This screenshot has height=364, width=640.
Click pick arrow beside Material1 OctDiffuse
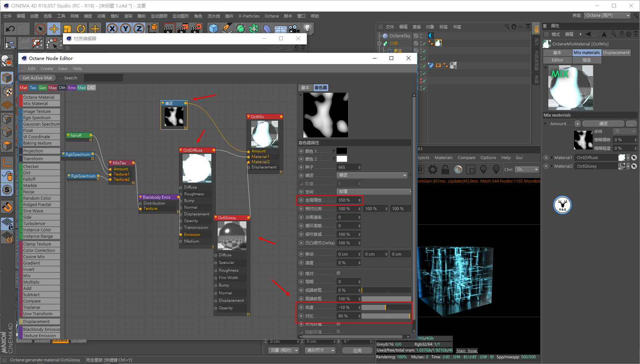[x=634, y=158]
